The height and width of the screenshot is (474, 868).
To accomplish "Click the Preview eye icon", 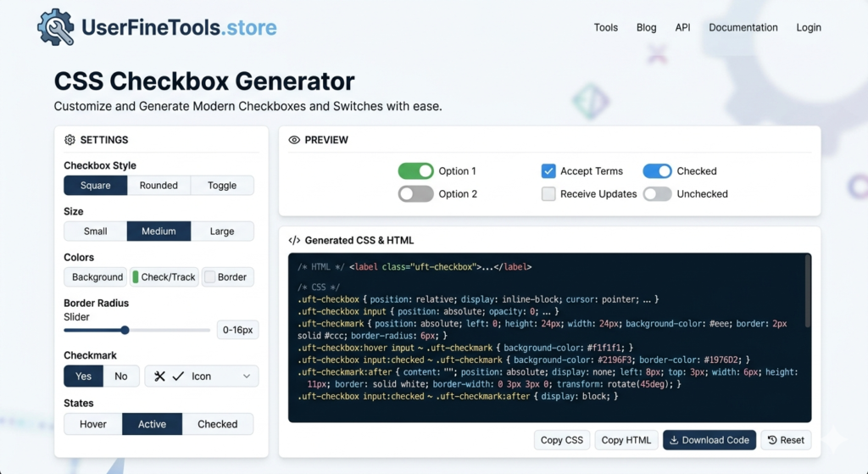I will coord(294,140).
